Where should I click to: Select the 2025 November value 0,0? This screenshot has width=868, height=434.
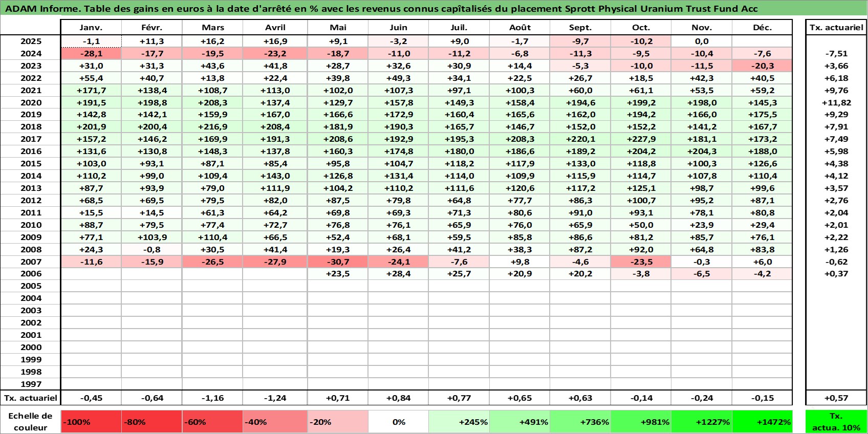tap(702, 41)
